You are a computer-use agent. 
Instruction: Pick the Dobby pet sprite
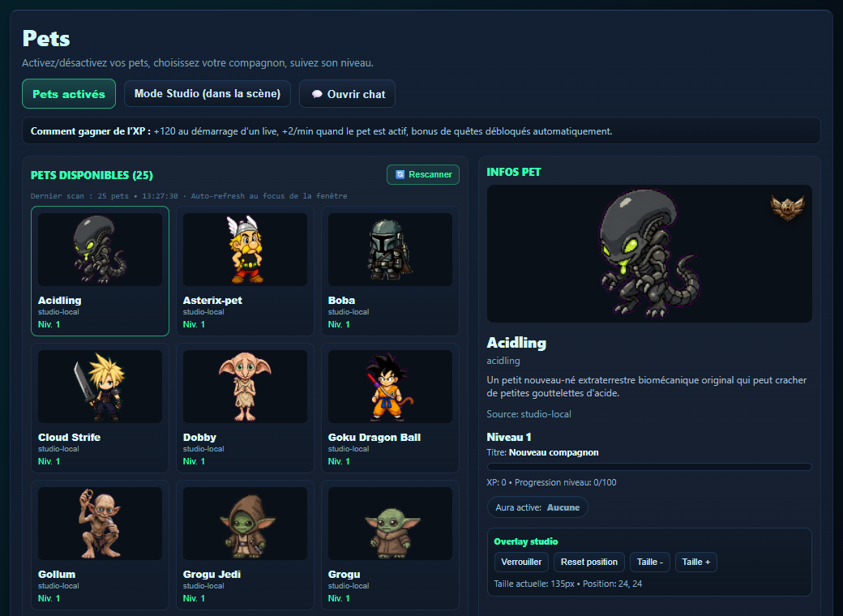[245, 387]
